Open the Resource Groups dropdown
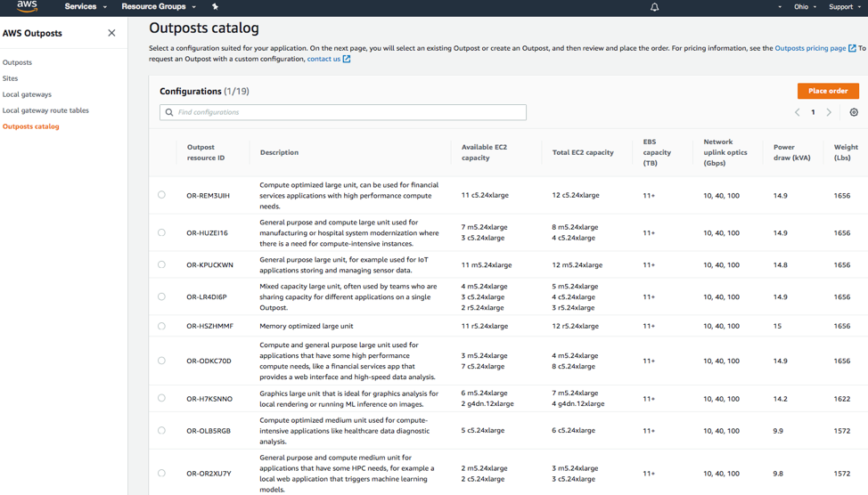868x495 pixels. point(158,7)
